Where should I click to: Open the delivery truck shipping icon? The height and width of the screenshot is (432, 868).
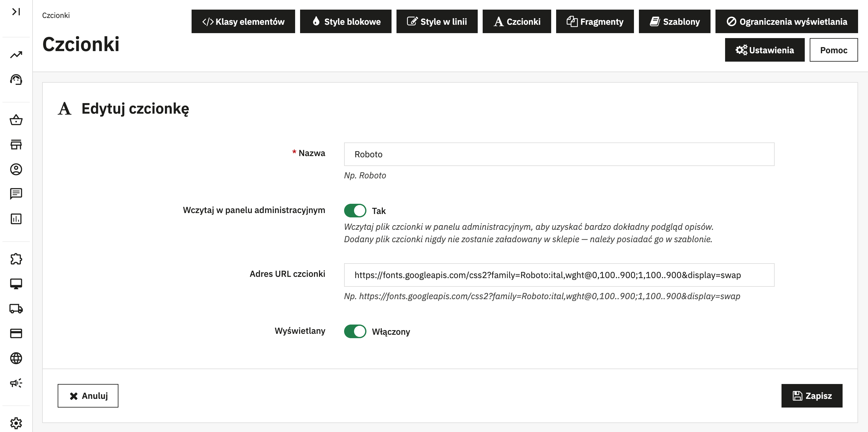[x=16, y=308]
